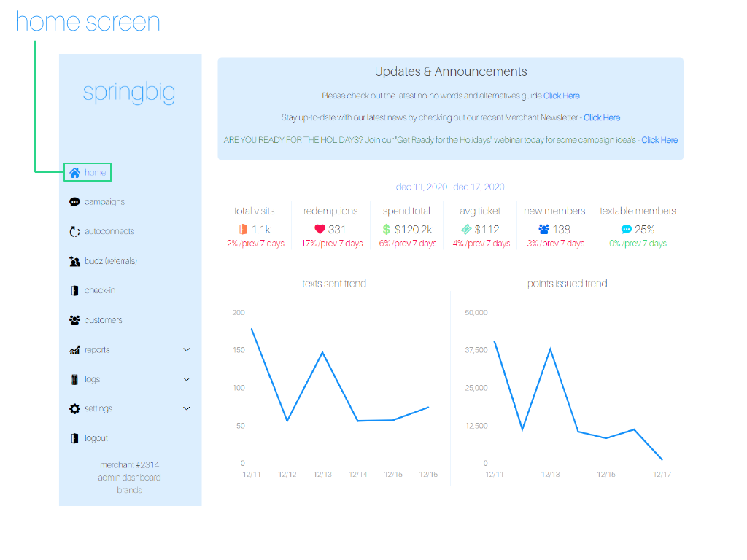Click the no-no words guide Click Here link

(x=562, y=96)
